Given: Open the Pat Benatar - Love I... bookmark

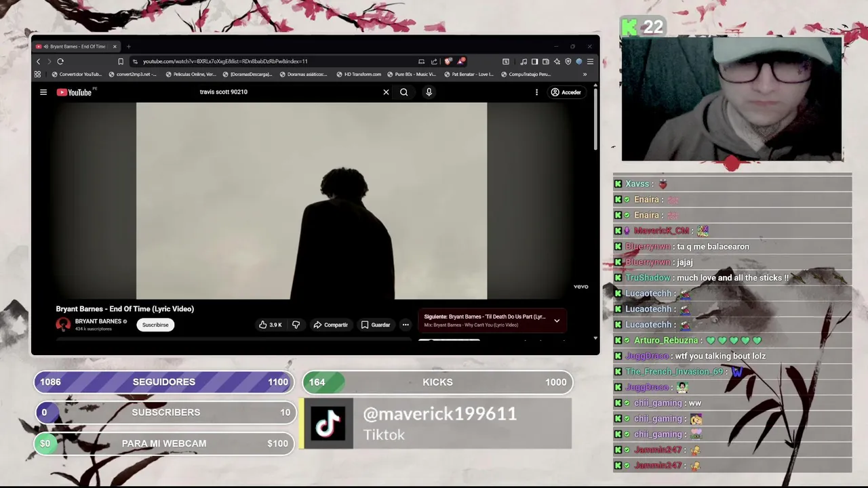Looking at the screenshot, I should (x=469, y=75).
